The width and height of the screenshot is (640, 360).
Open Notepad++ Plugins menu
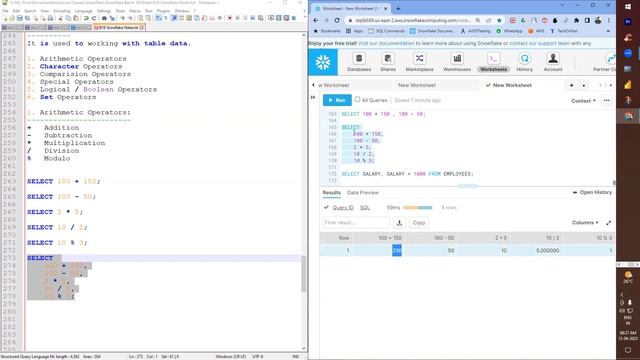pos(163,11)
